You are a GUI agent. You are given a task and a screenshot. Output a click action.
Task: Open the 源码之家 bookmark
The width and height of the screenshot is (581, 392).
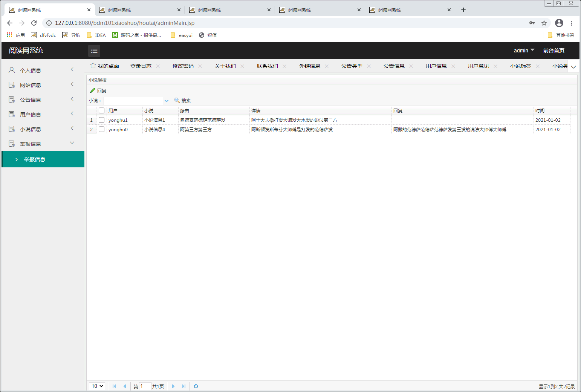tap(136, 35)
